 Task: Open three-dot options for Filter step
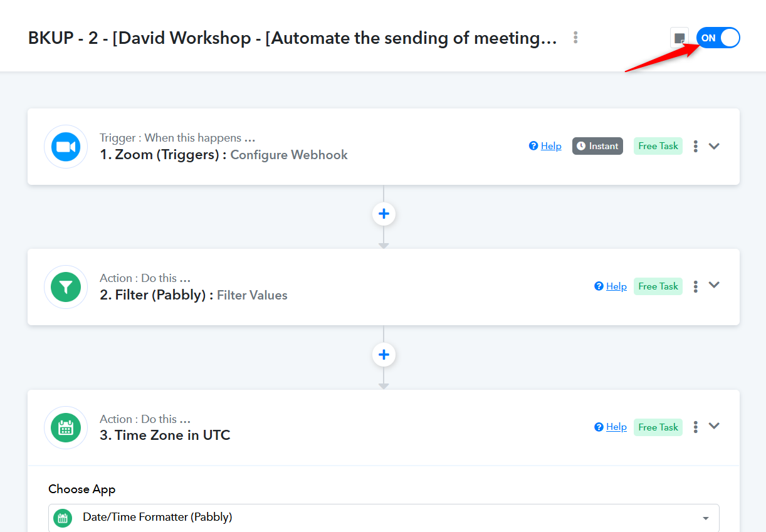(696, 286)
